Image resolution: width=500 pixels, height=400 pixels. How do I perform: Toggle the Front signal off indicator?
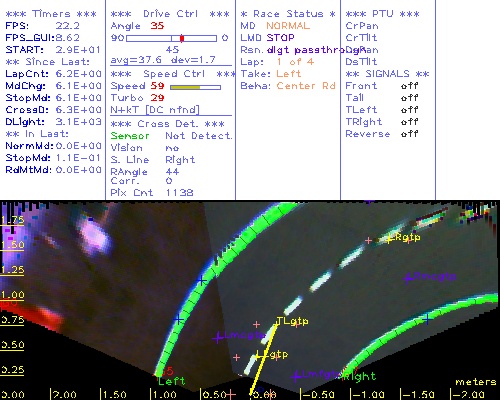409,86
